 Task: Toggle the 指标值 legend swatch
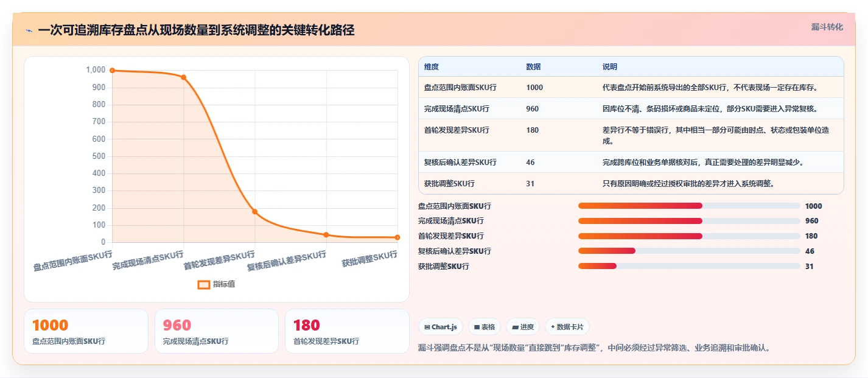coord(204,284)
